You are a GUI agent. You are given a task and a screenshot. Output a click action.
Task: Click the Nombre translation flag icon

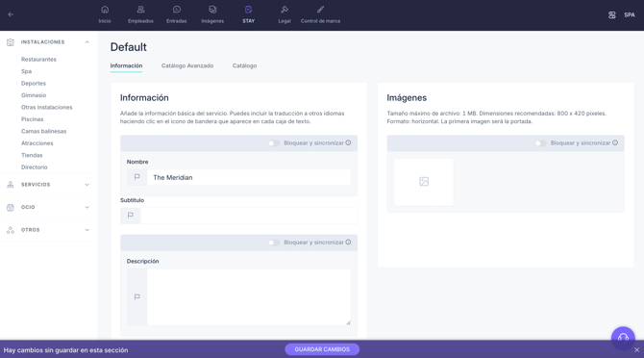tap(137, 177)
